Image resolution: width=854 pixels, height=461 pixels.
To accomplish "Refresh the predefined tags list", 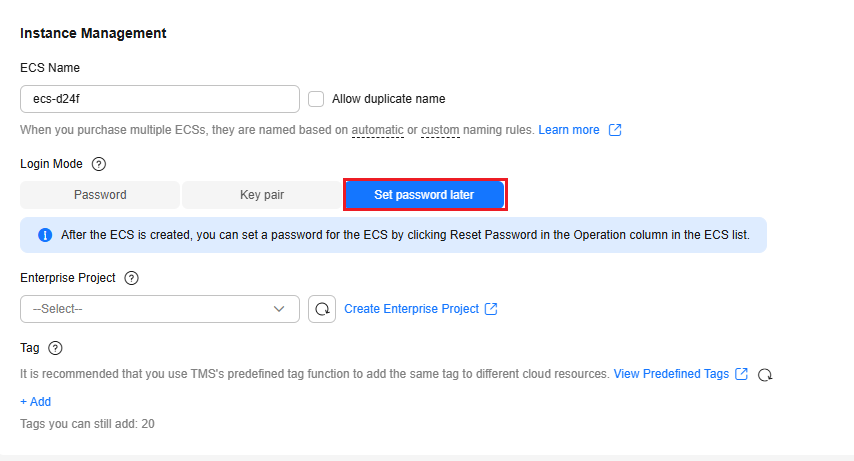I will coord(765,374).
